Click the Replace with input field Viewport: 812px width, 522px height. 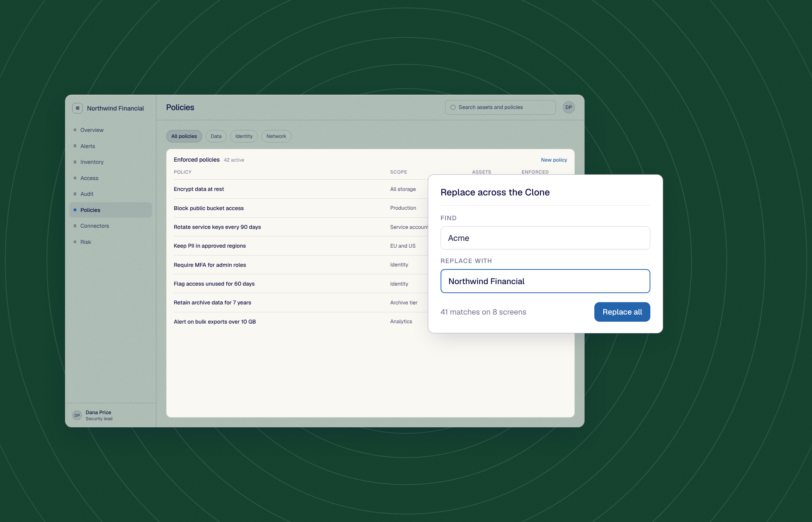(x=545, y=281)
